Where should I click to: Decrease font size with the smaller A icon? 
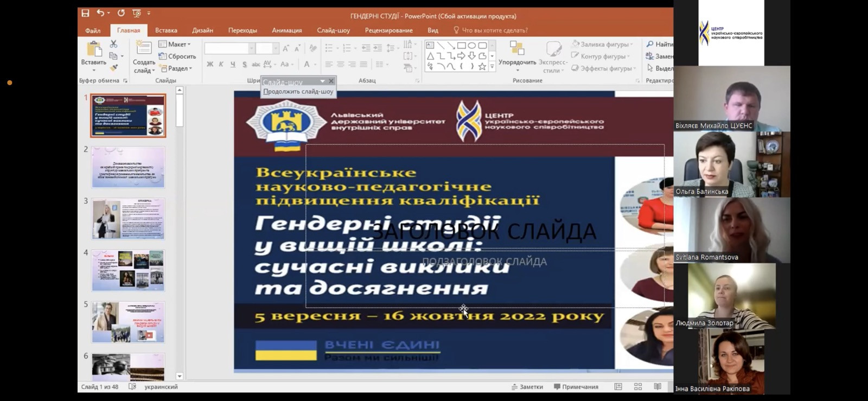297,48
